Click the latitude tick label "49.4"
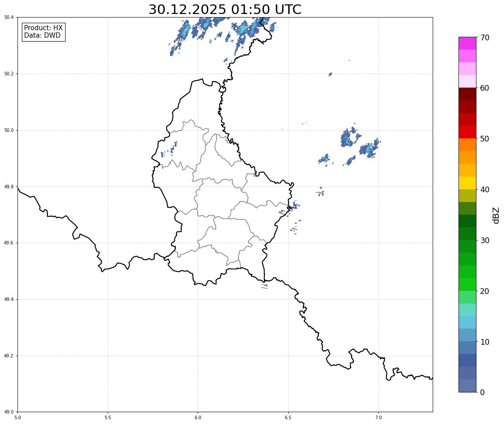The height and width of the screenshot is (424, 504). coord(9,300)
